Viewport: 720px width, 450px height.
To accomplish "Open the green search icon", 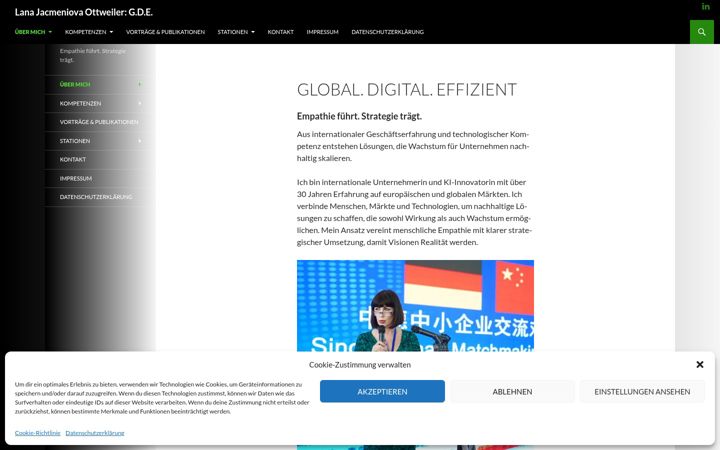I will point(701,32).
